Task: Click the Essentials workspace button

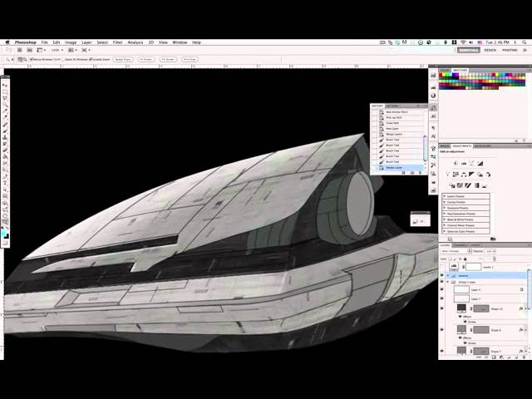Action: (x=466, y=50)
